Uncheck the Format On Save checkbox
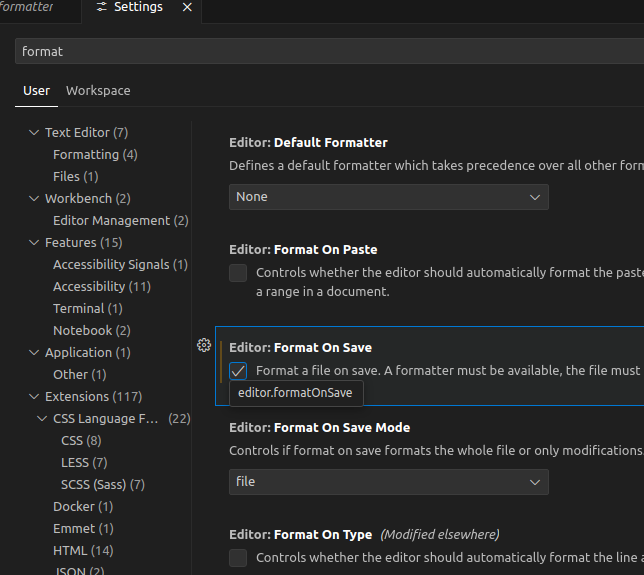Image resolution: width=644 pixels, height=575 pixels. (238, 371)
